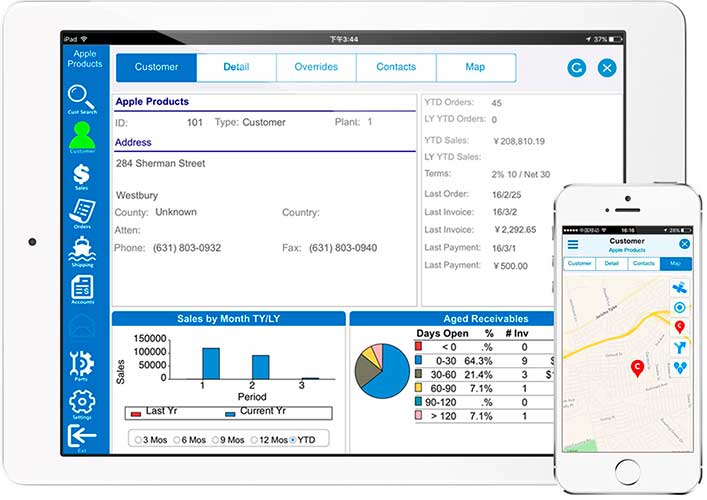
Task: Select the 12 Mos radio button
Action: (x=254, y=440)
